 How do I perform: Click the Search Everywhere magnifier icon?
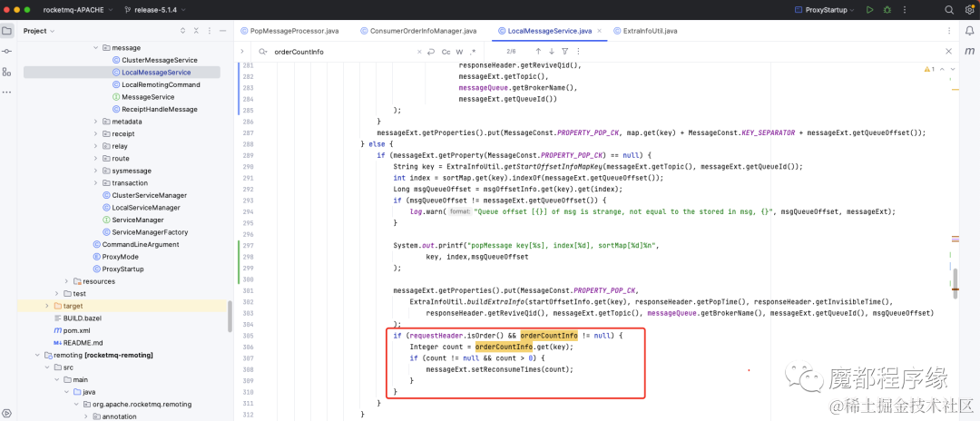click(x=949, y=10)
